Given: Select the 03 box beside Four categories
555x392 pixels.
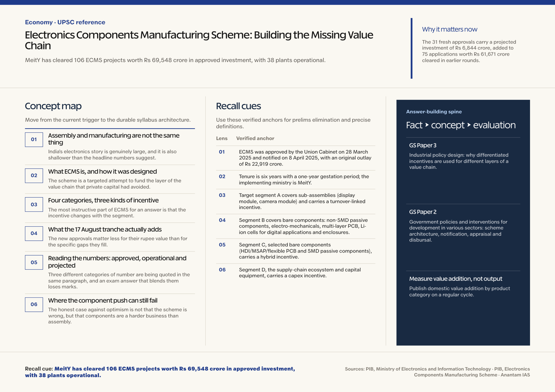Looking at the screenshot, I should point(34,205).
